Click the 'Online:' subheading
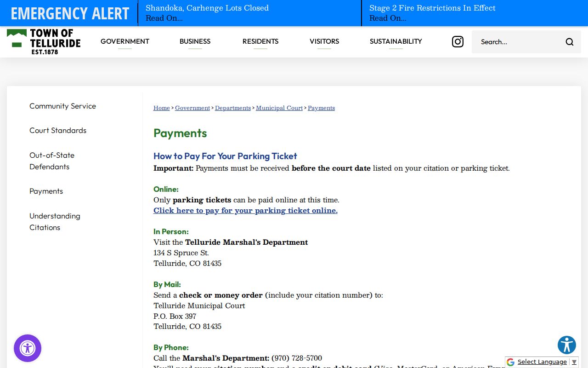This screenshot has height=368, width=588. tap(166, 190)
